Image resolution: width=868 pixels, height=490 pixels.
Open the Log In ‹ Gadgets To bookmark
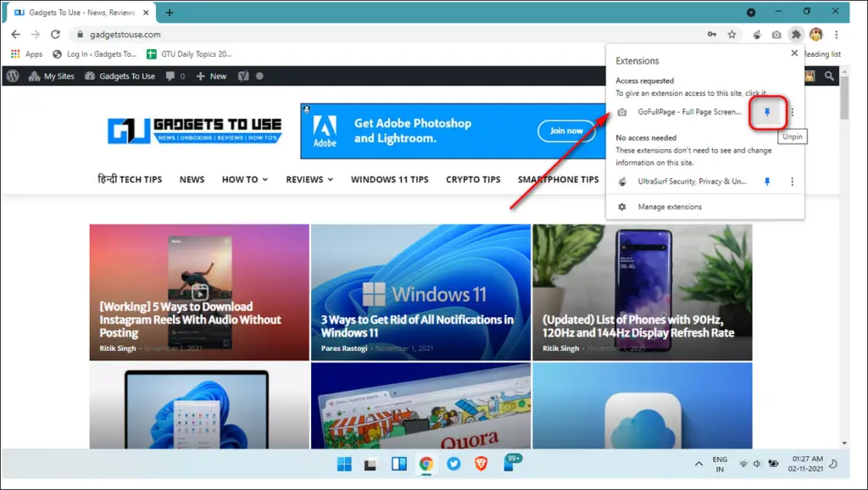95,53
